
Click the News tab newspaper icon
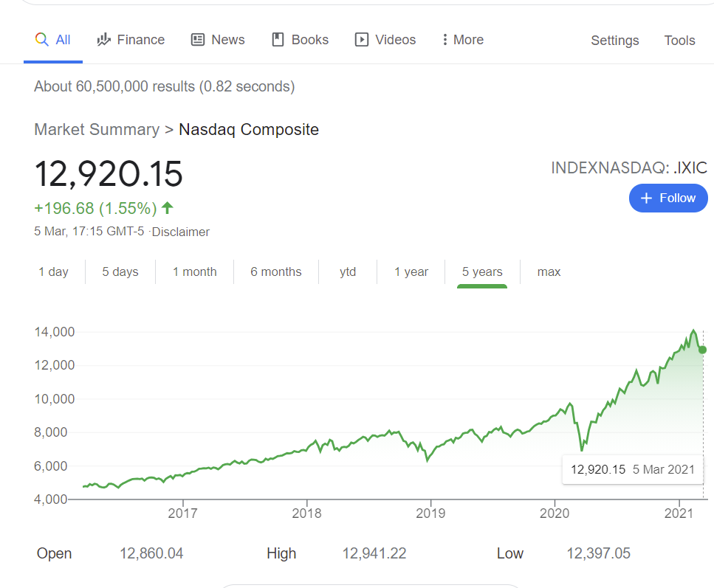198,40
